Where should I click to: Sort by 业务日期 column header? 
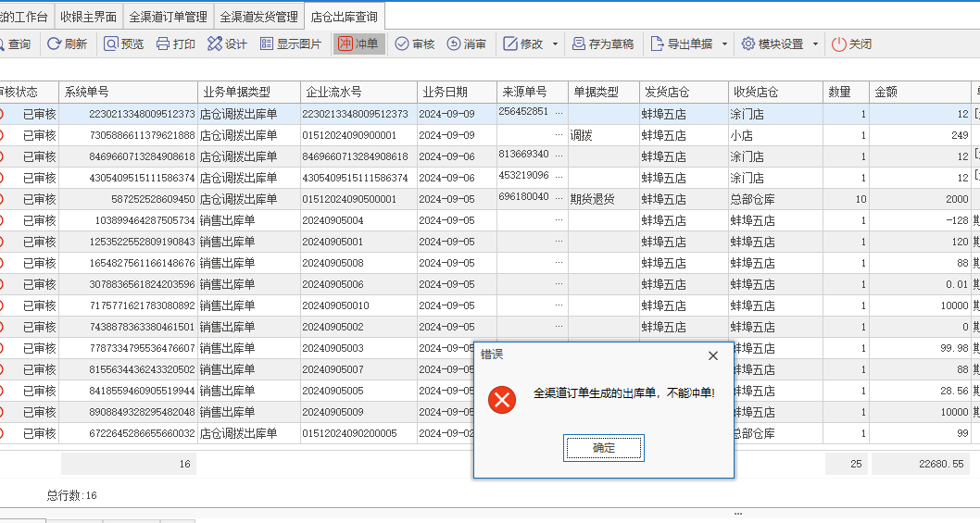pos(457,92)
